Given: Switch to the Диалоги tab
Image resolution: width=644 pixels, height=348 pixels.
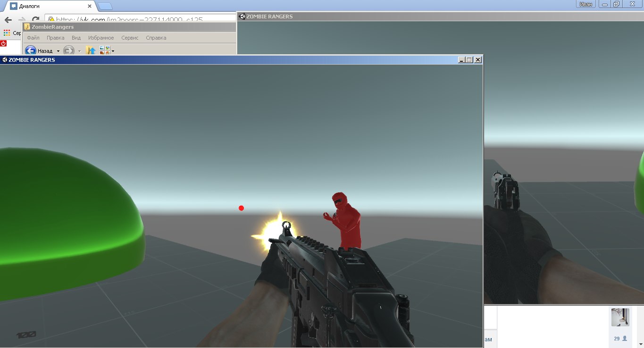Looking at the screenshot, I should click(50, 6).
